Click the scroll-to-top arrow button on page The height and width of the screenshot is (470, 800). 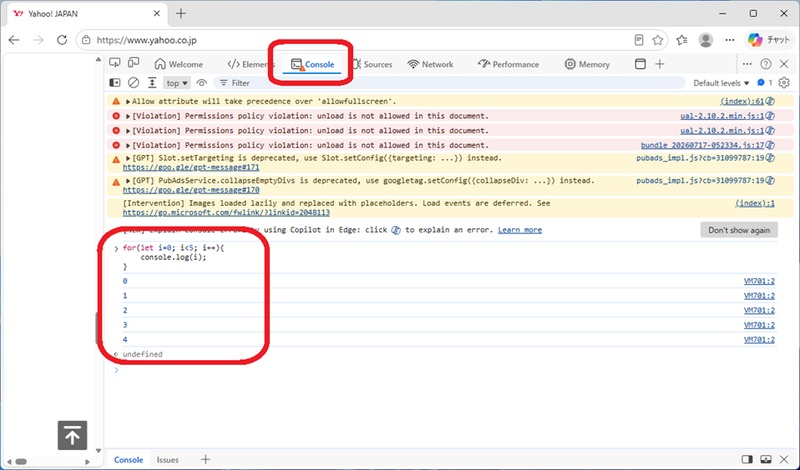point(72,435)
